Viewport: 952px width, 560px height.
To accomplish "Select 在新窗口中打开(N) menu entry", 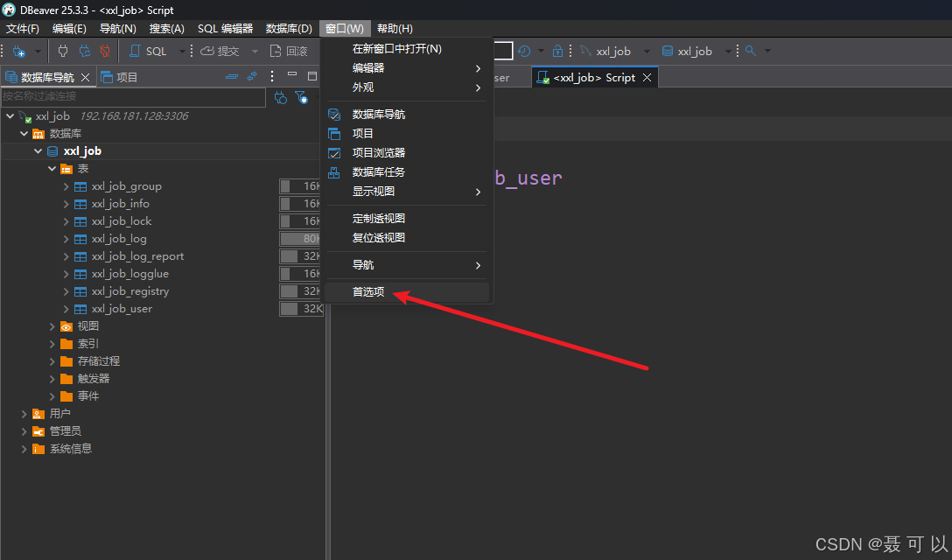I will click(x=407, y=49).
